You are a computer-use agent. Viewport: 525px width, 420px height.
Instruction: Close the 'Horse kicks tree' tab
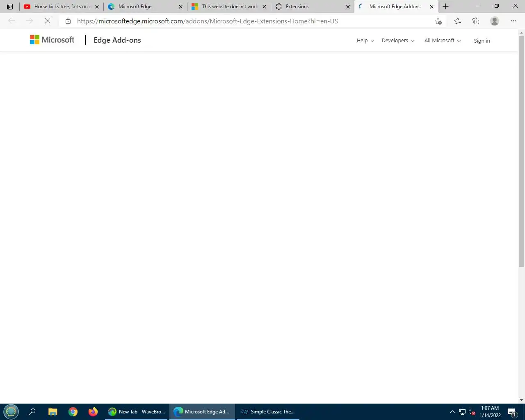97,7
